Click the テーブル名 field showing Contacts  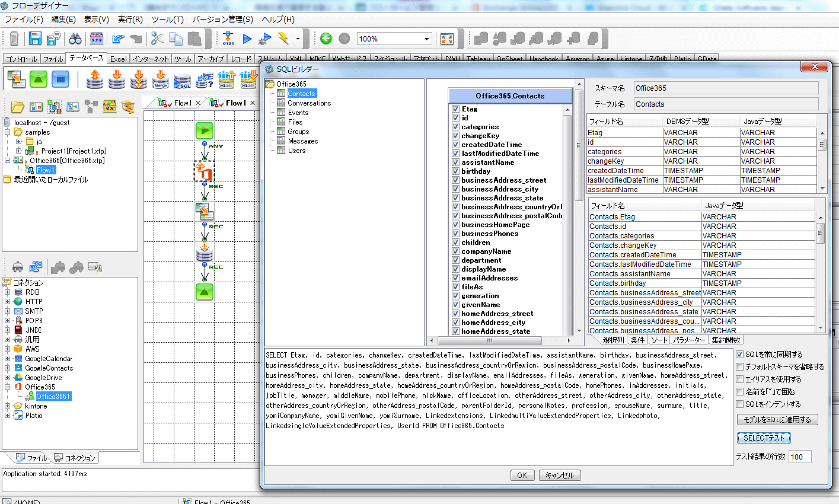click(726, 104)
